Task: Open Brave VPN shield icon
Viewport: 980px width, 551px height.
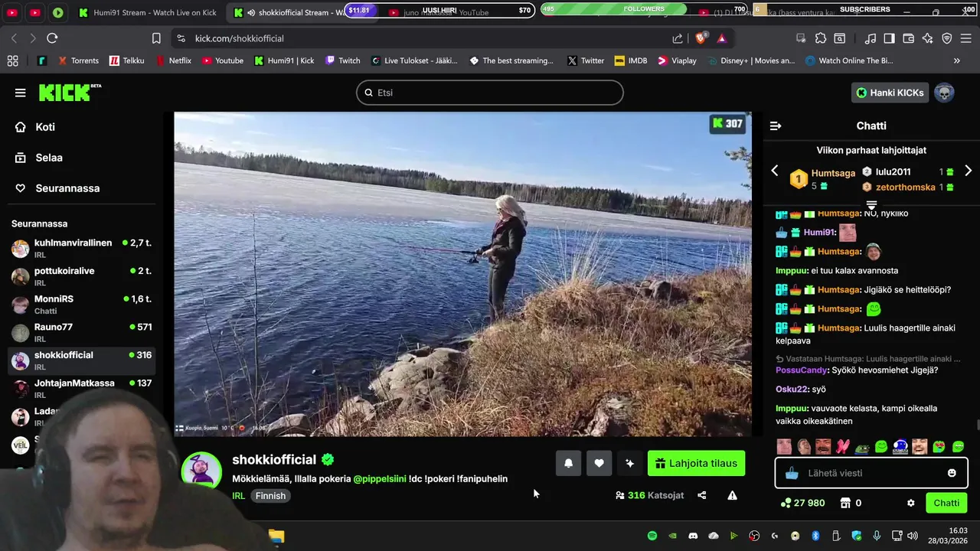Action: [947, 38]
